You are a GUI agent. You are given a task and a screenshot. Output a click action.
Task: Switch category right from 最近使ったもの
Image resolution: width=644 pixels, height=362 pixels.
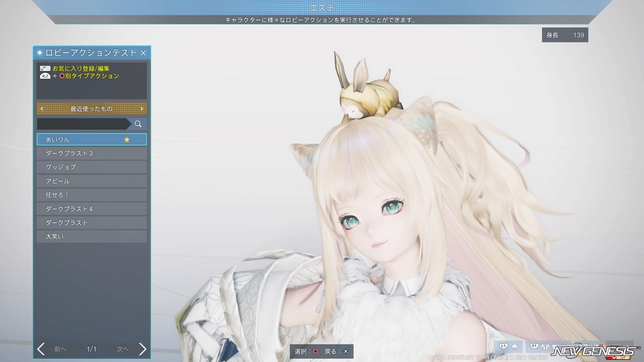coord(142,109)
